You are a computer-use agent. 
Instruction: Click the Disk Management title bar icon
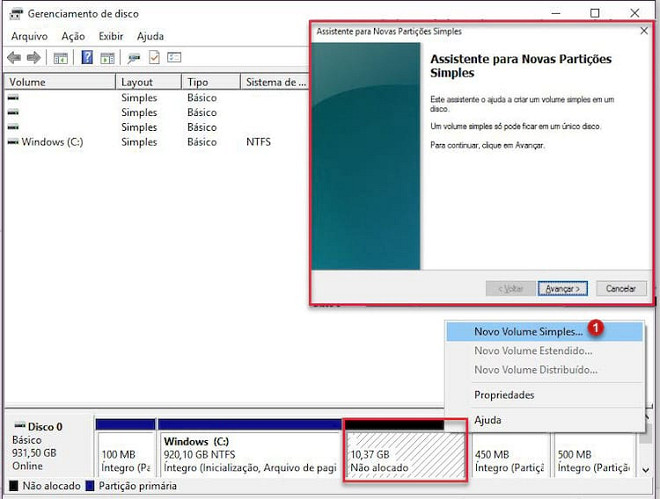tap(16, 14)
